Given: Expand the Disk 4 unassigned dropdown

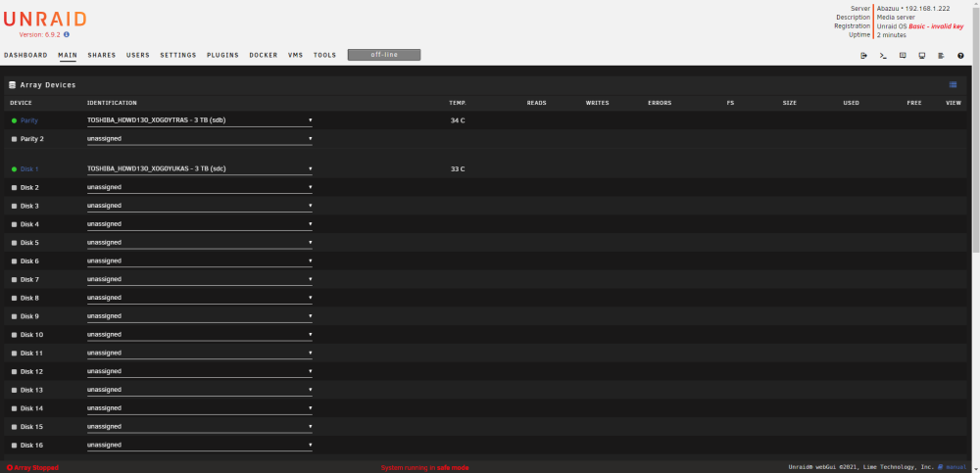Looking at the screenshot, I should (200, 223).
